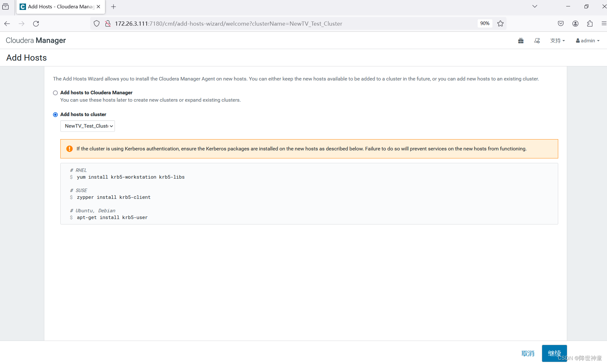Click the '# Ubuntu, Debian' comment line
Image resolution: width=607 pixels, height=364 pixels.
(92, 211)
